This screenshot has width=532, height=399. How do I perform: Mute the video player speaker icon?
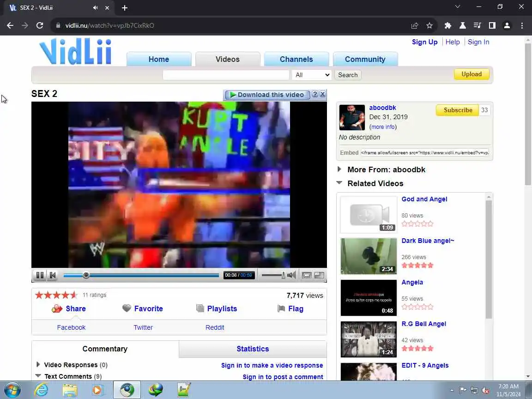coord(291,275)
